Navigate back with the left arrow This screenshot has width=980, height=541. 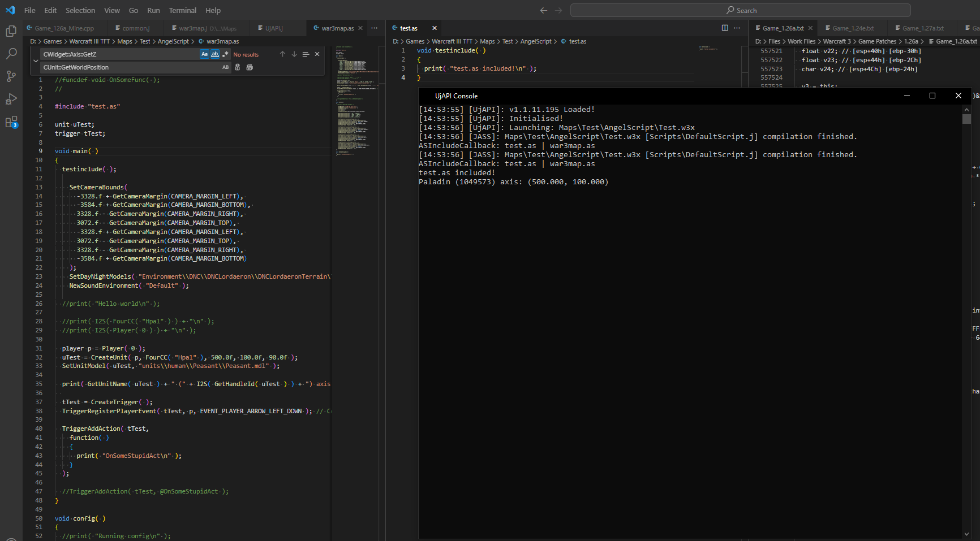pyautogui.click(x=543, y=10)
